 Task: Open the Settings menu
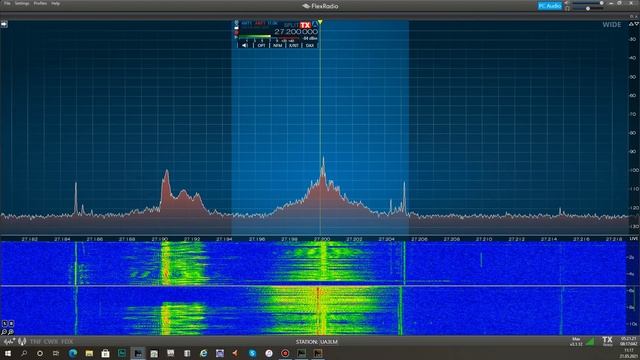tap(22, 3)
